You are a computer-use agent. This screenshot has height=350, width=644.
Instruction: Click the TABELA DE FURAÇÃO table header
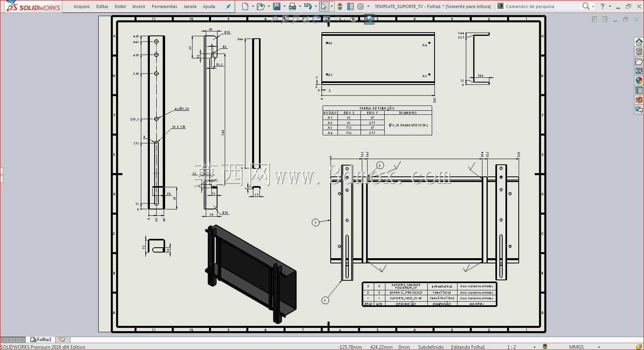377,108
